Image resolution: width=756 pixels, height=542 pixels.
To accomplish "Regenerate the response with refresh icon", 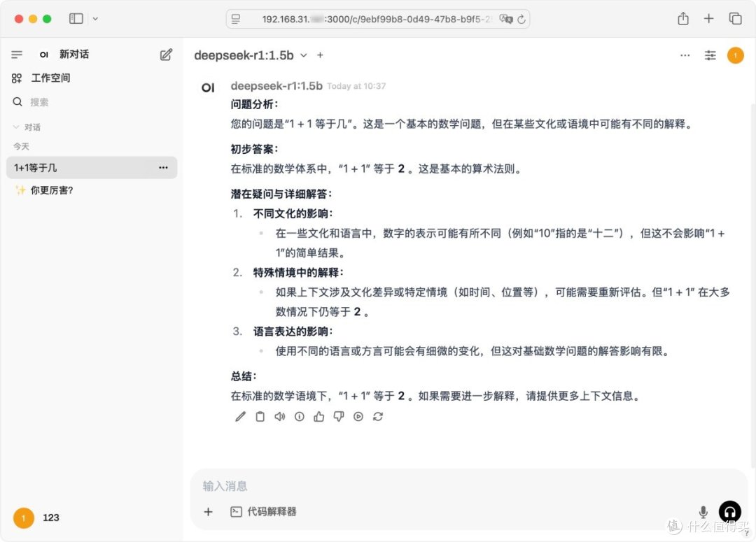I will [x=378, y=417].
